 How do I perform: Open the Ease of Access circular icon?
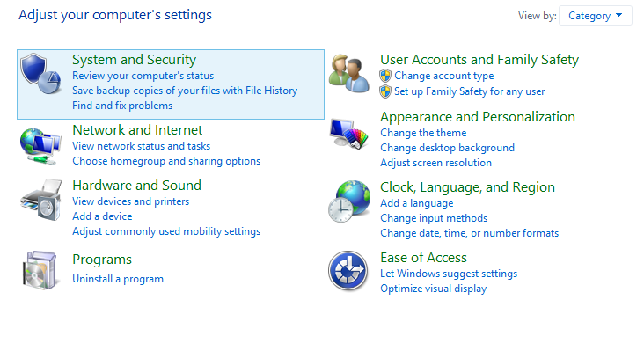[x=348, y=271]
